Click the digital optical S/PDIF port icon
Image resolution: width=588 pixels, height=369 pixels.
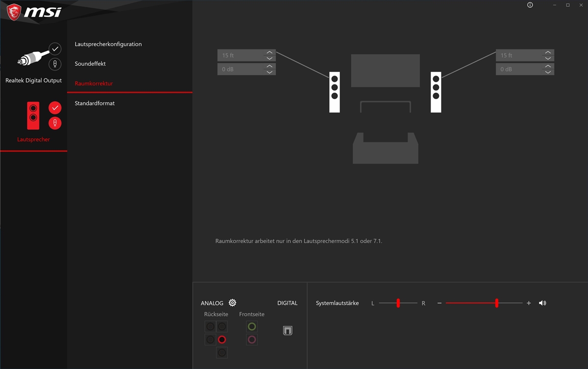tap(288, 331)
